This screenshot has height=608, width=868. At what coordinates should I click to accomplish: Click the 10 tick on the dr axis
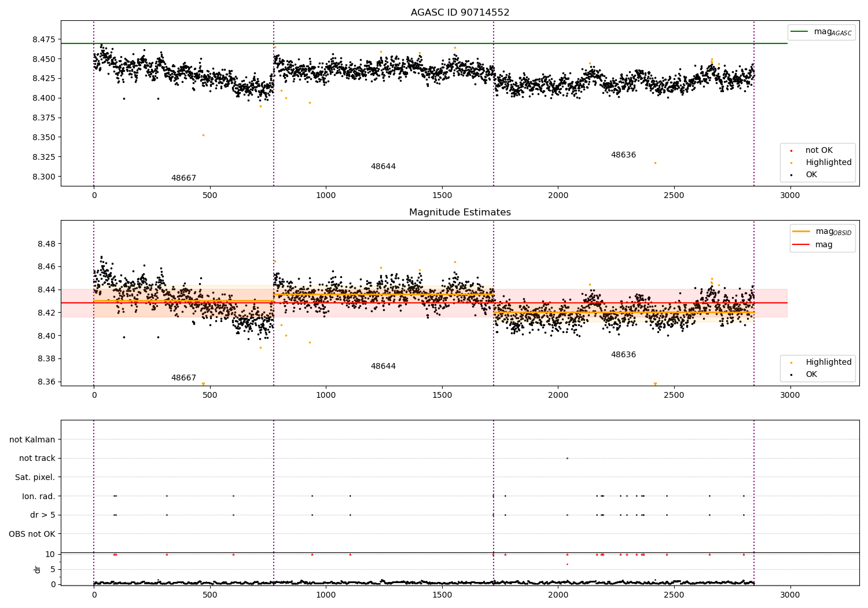tap(50, 554)
